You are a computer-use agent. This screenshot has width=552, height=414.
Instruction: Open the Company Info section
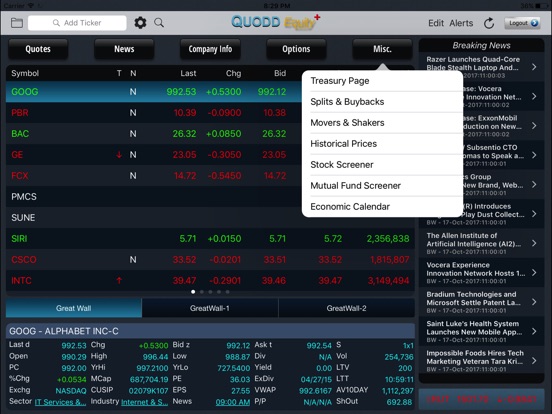point(210,49)
